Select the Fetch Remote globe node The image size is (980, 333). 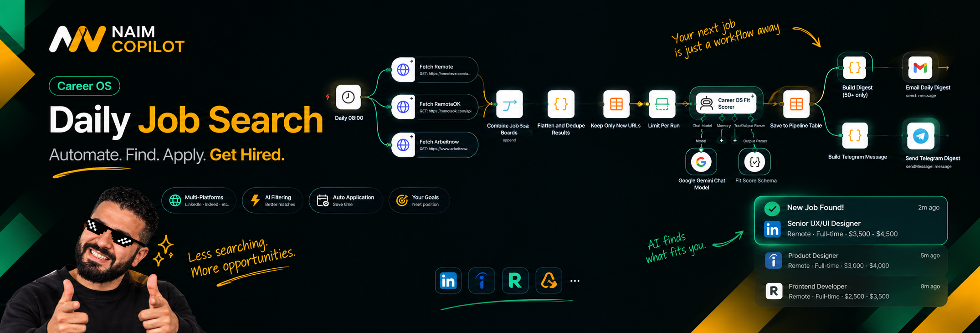click(434, 70)
